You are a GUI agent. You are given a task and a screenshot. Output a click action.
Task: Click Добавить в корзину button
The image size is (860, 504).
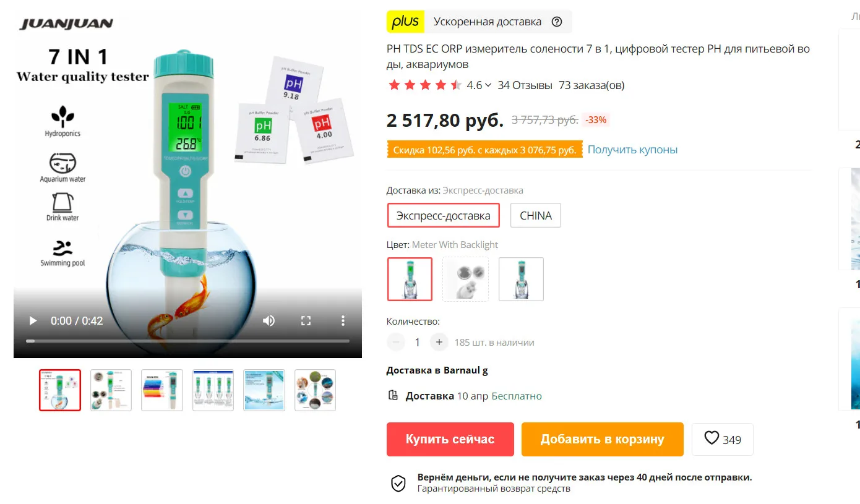point(602,439)
